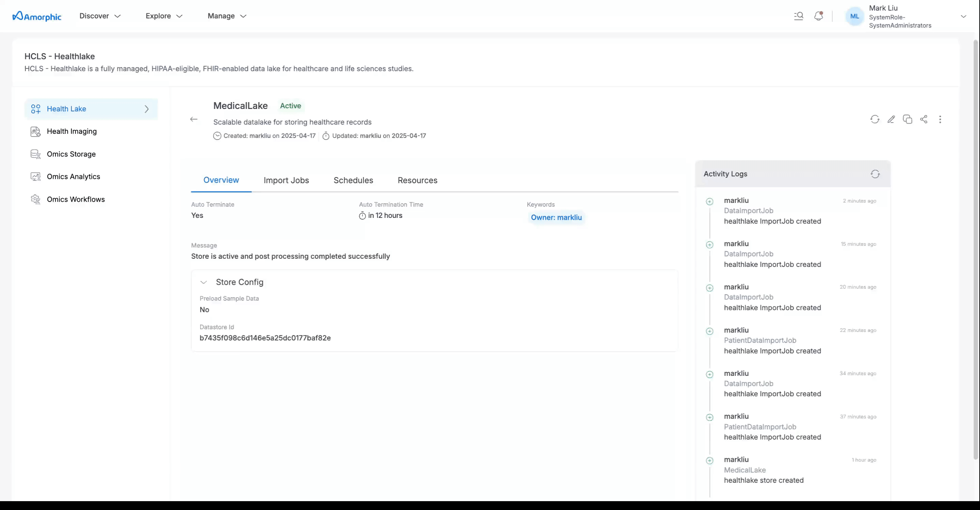This screenshot has width=980, height=510.
Task: Click the Omics Storage sidebar icon
Action: pyautogui.click(x=36, y=154)
